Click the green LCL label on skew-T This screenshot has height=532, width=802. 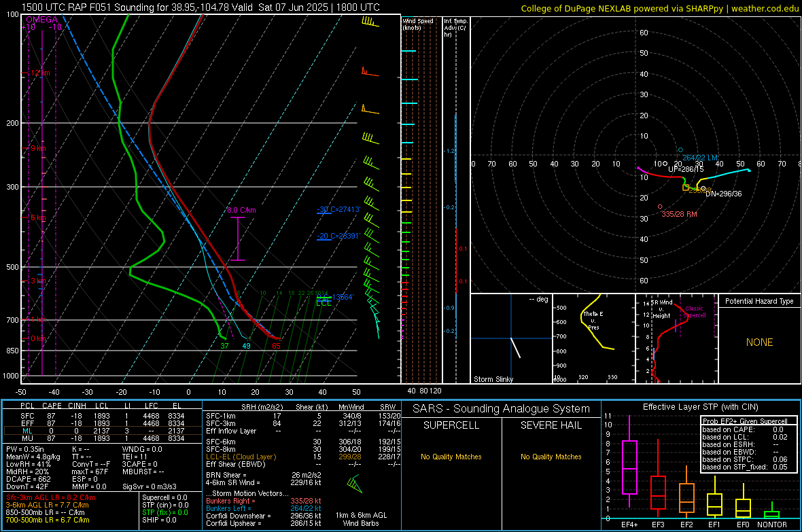324,303
